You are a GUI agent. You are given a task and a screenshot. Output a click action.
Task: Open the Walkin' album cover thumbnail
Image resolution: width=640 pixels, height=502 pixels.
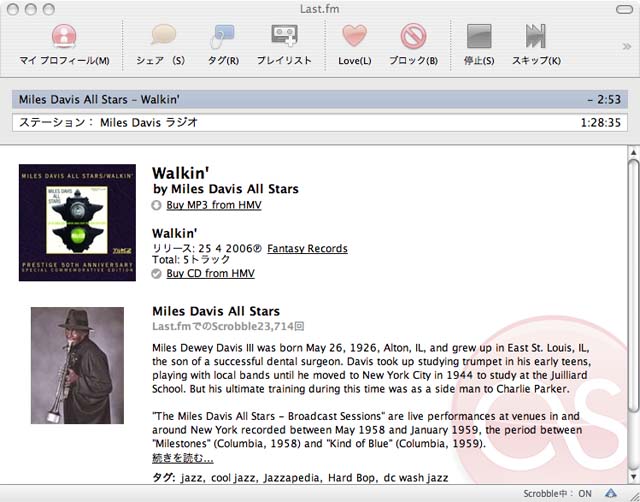(77, 222)
